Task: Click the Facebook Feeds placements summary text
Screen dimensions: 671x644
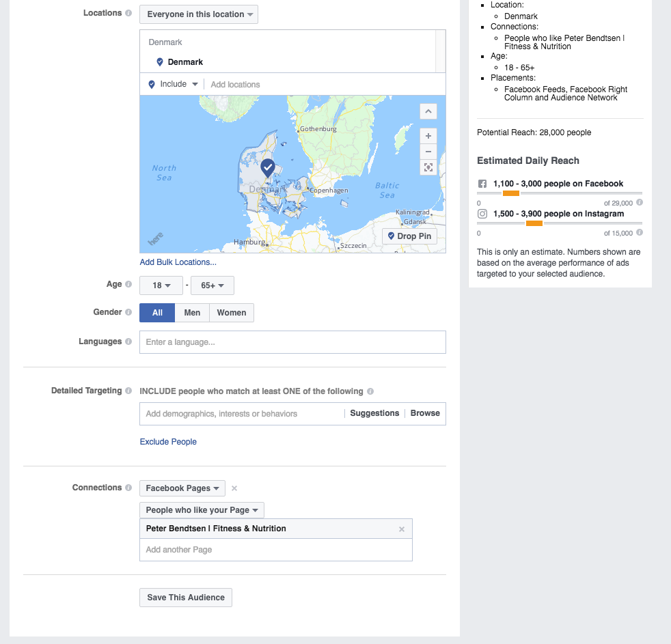Action: [566, 94]
